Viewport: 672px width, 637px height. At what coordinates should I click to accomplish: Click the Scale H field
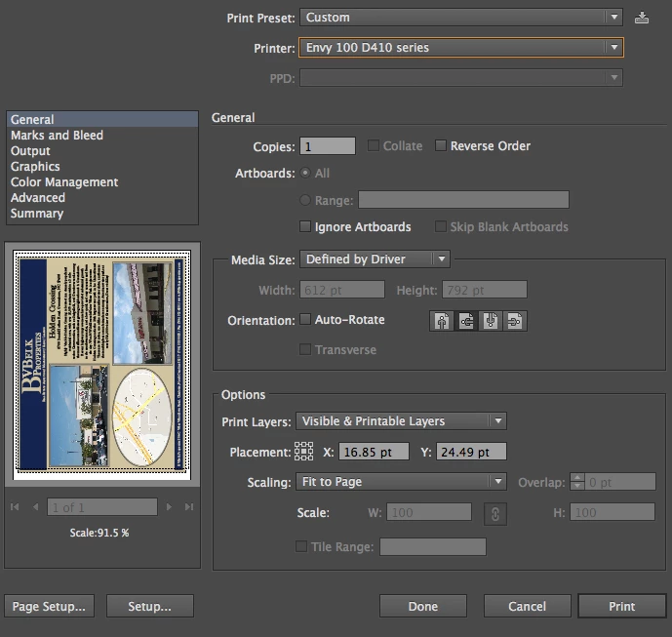(612, 512)
